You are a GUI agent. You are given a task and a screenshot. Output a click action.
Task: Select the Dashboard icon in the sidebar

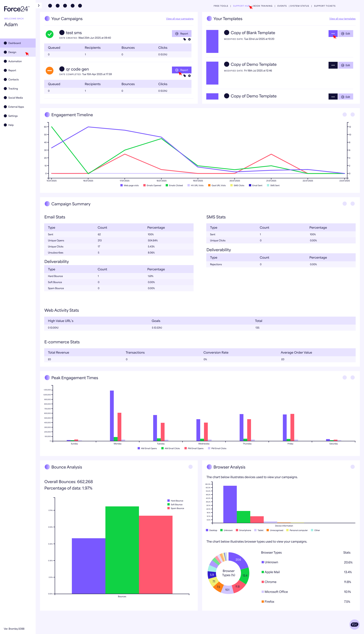point(5,43)
